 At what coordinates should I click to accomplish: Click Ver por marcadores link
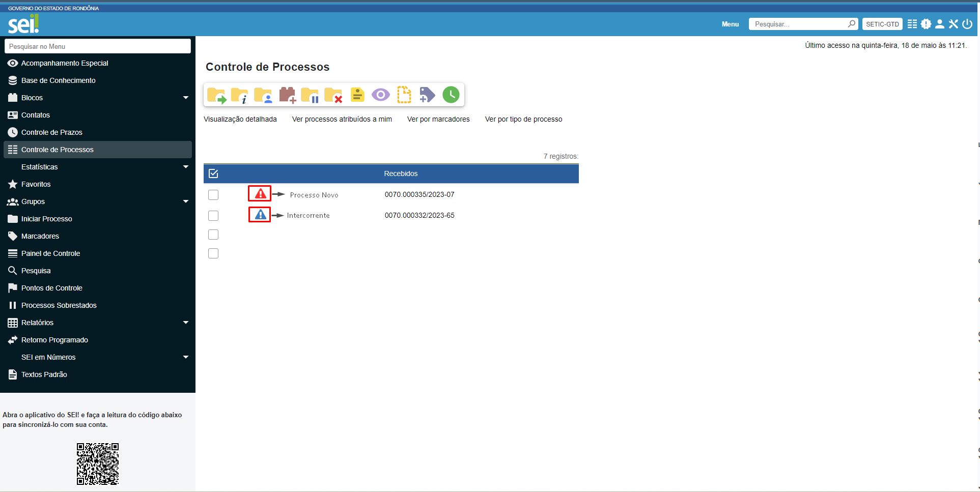click(x=438, y=119)
